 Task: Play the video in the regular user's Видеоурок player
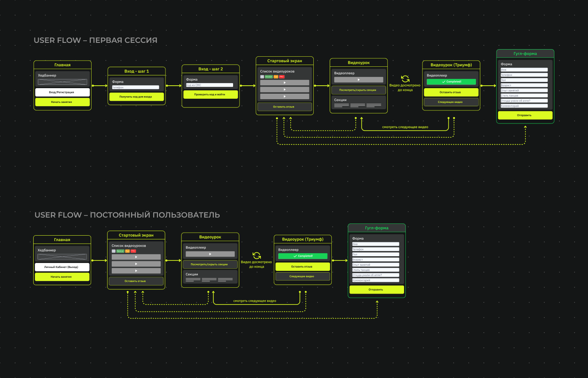tap(210, 254)
